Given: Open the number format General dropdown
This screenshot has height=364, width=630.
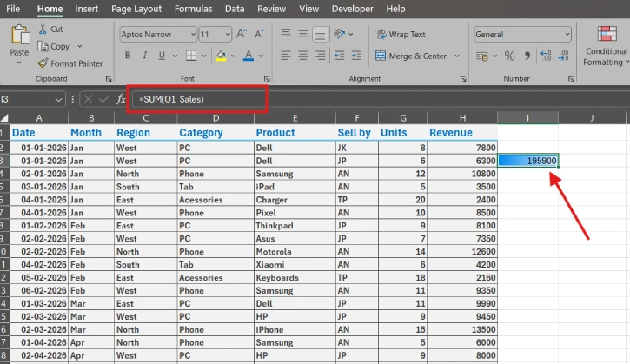Looking at the screenshot, I should [x=567, y=35].
